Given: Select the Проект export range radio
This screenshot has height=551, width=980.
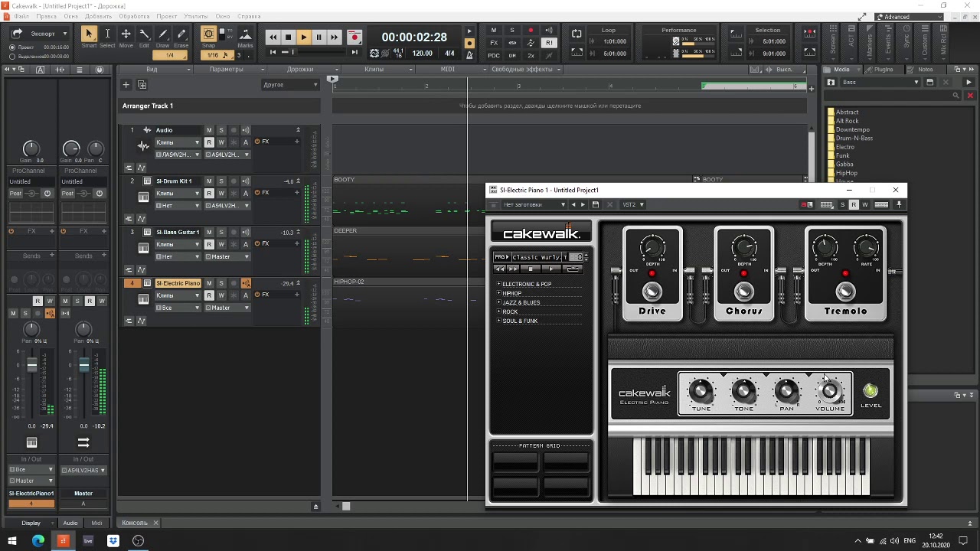Looking at the screenshot, I should click(12, 47).
